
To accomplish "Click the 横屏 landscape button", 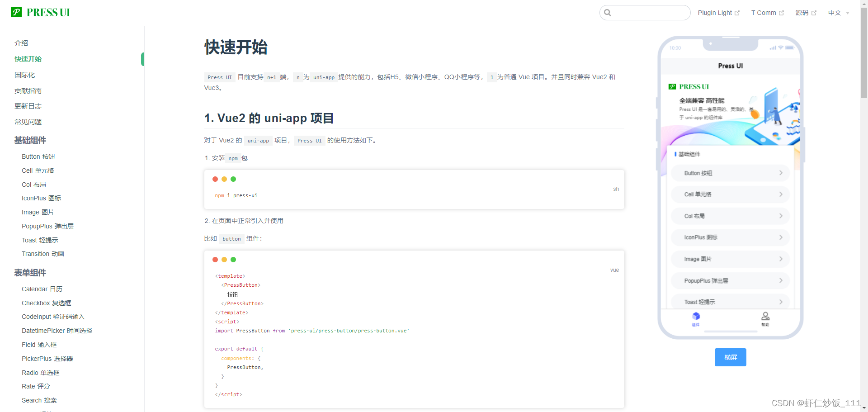I will [730, 357].
